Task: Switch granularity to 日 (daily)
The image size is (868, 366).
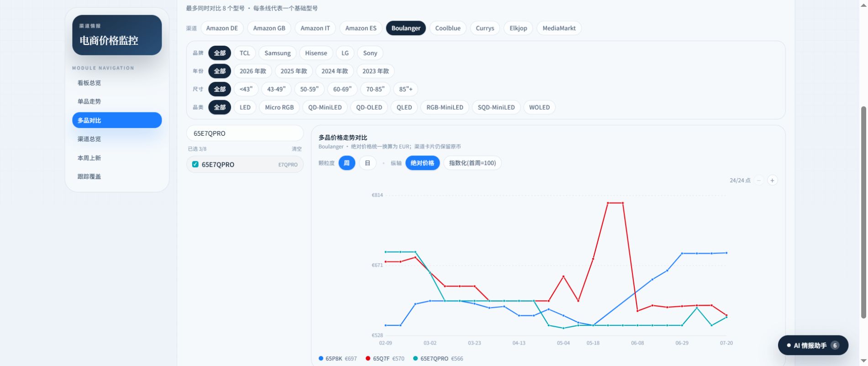Action: pyautogui.click(x=368, y=163)
